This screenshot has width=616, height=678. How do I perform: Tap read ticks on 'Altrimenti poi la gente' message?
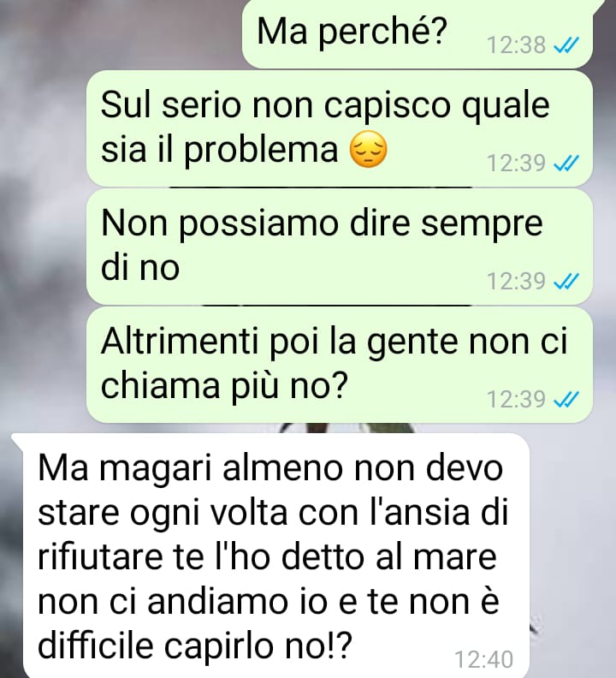pyautogui.click(x=566, y=400)
